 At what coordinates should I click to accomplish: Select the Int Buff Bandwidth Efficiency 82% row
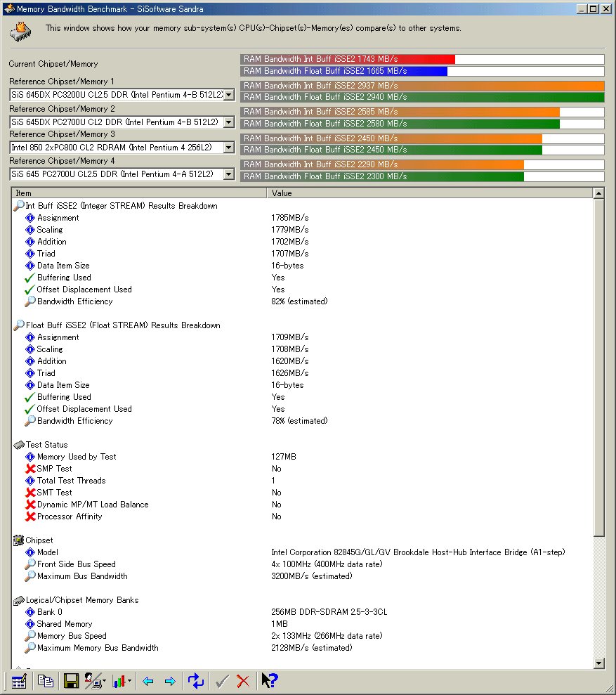pyautogui.click(x=302, y=301)
